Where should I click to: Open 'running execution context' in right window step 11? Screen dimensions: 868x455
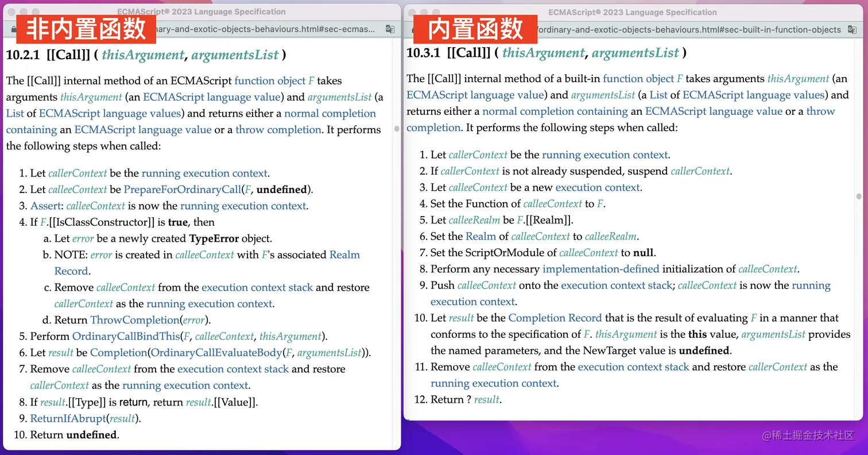(494, 384)
